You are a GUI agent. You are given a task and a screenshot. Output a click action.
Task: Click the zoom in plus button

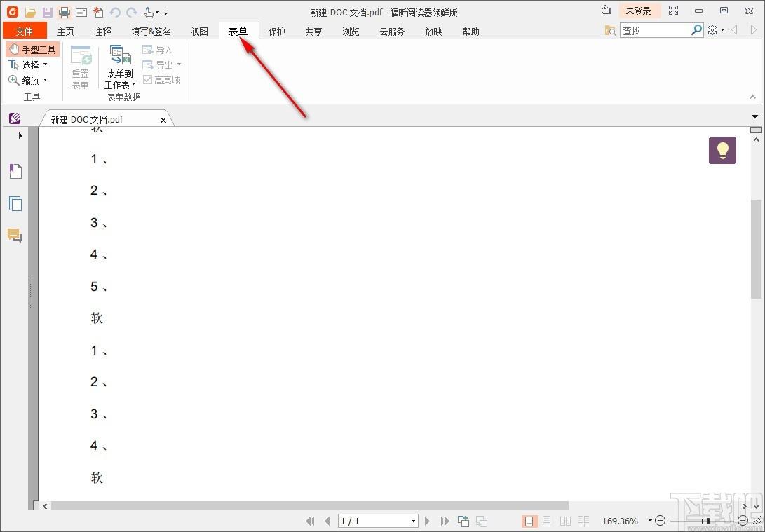click(x=743, y=521)
